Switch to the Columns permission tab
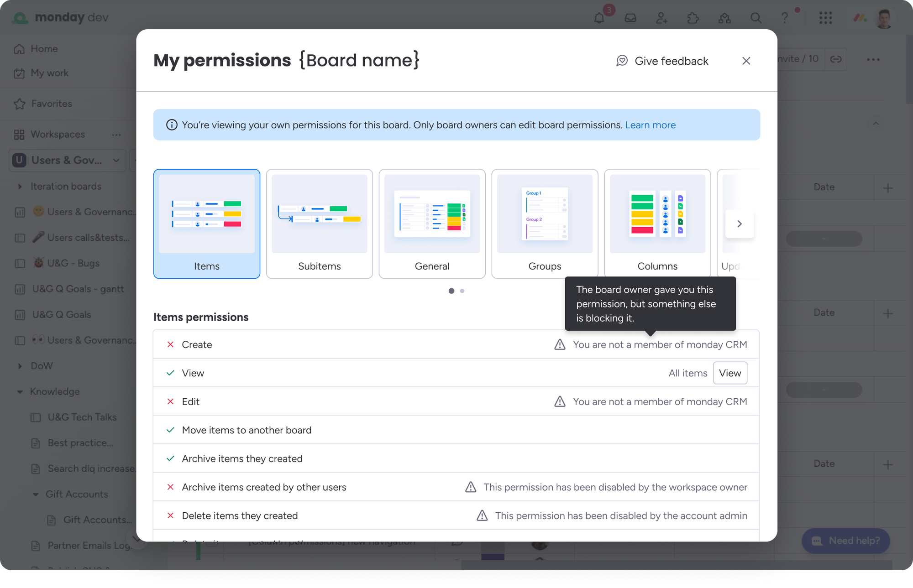The width and height of the screenshot is (913, 588). tap(658, 224)
